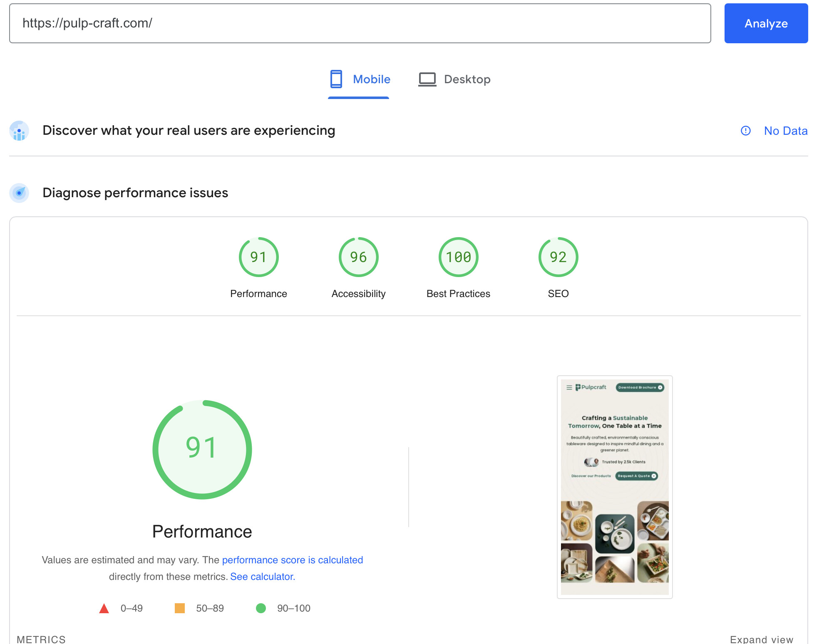This screenshot has width=834, height=644.
Task: Click the info icon beside No Data
Action: coord(746,131)
